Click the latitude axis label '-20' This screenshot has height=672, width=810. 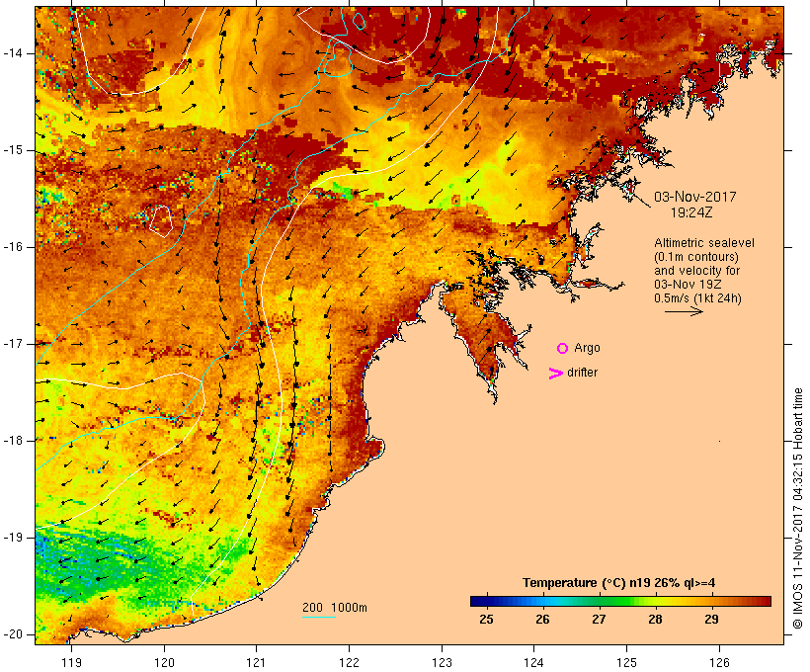(x=13, y=634)
